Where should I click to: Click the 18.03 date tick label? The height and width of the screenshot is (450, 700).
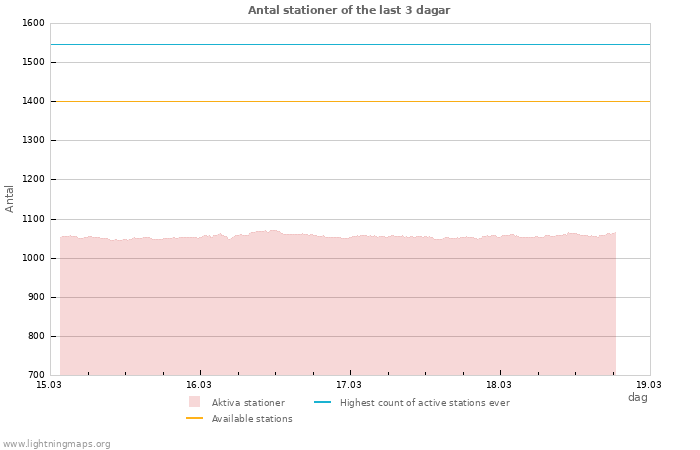tap(499, 384)
